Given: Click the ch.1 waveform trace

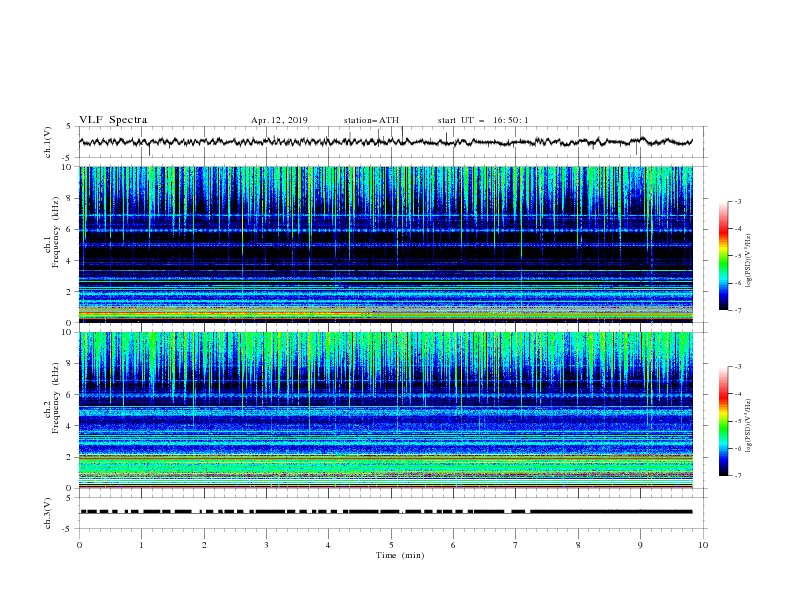Looking at the screenshot, I should click(386, 142).
